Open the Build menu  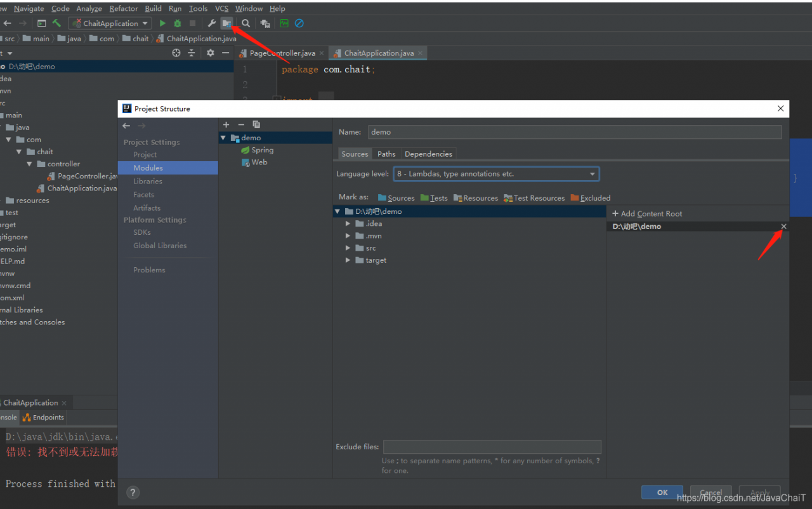153,8
